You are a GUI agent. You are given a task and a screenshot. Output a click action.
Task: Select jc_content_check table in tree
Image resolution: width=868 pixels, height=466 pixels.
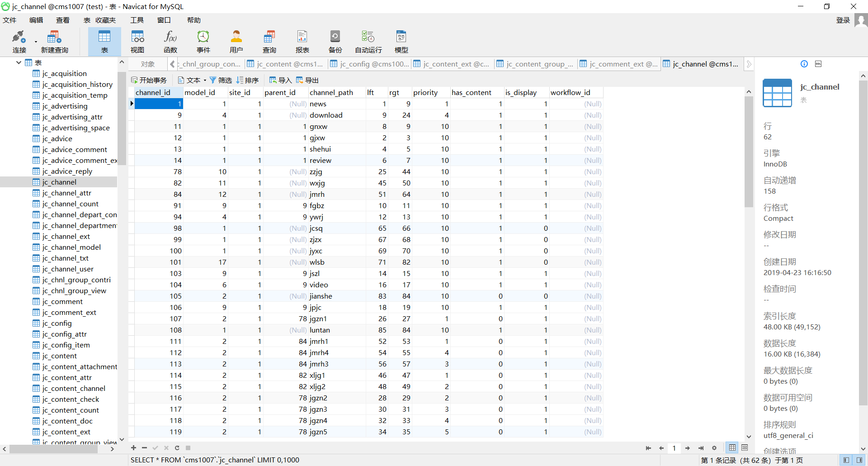71,399
